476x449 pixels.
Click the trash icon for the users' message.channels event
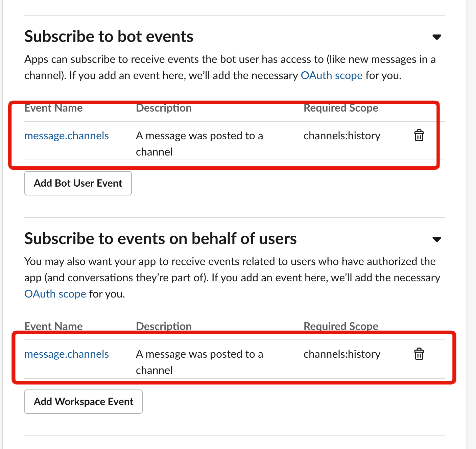pos(419,354)
